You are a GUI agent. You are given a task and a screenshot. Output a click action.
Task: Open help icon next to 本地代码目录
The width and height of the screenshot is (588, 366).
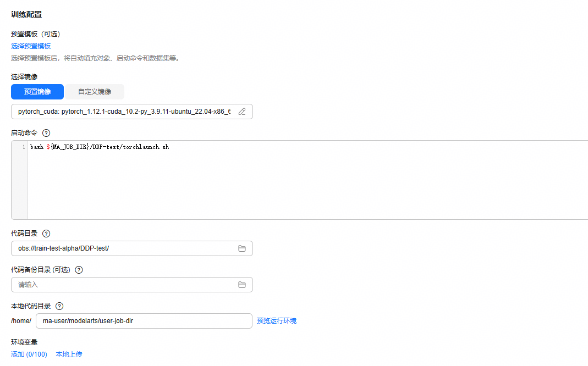coord(59,306)
